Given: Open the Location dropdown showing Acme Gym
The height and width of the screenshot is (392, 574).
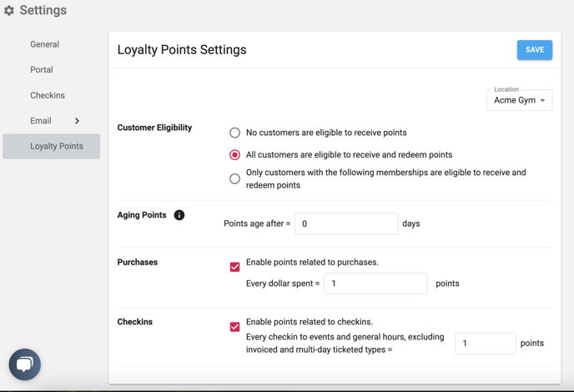Looking at the screenshot, I should (x=519, y=100).
